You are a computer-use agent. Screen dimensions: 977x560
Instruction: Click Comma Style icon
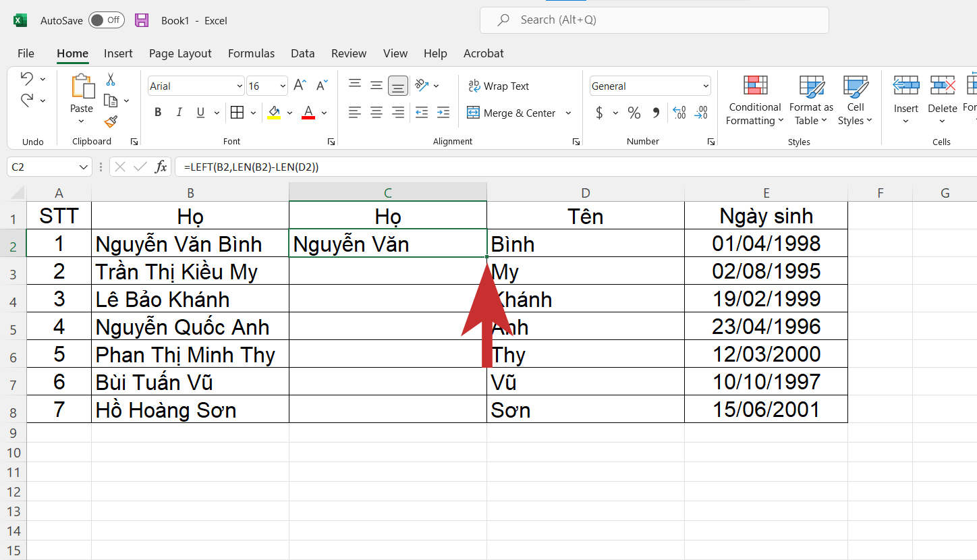point(656,113)
